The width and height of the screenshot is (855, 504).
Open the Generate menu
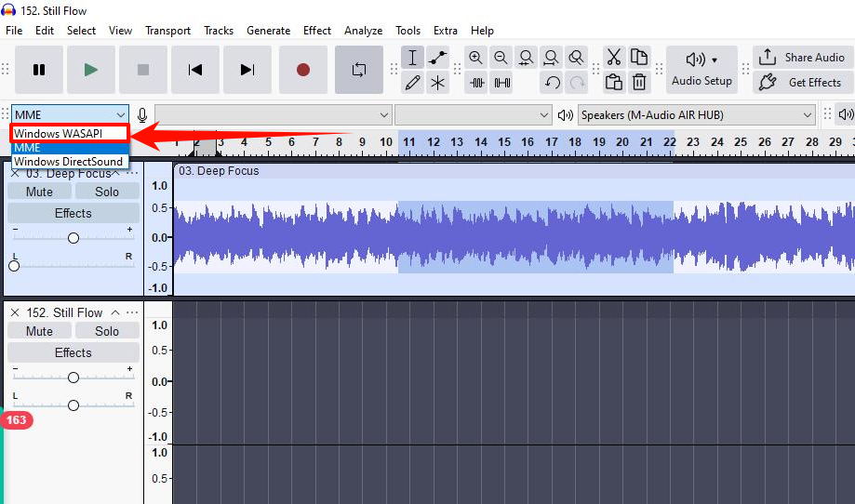coord(268,31)
